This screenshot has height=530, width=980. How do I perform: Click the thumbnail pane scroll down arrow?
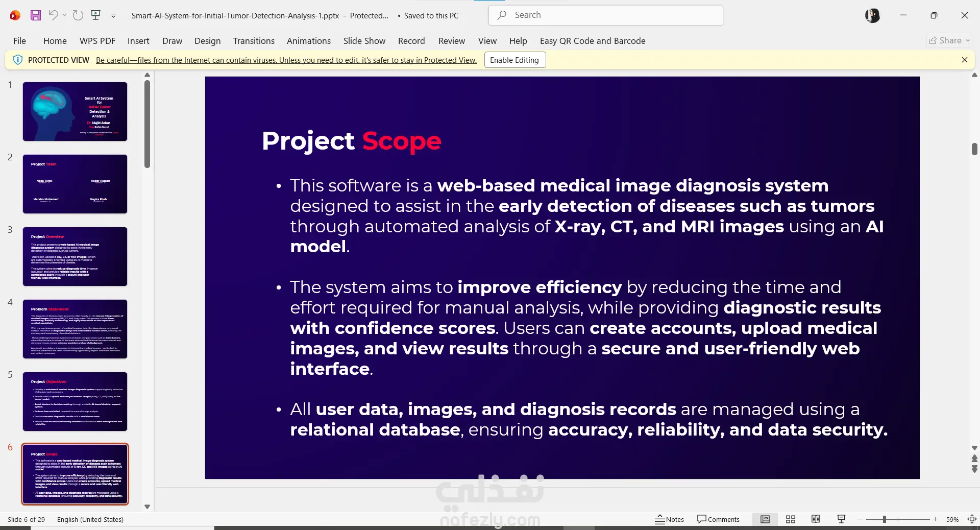pos(147,507)
